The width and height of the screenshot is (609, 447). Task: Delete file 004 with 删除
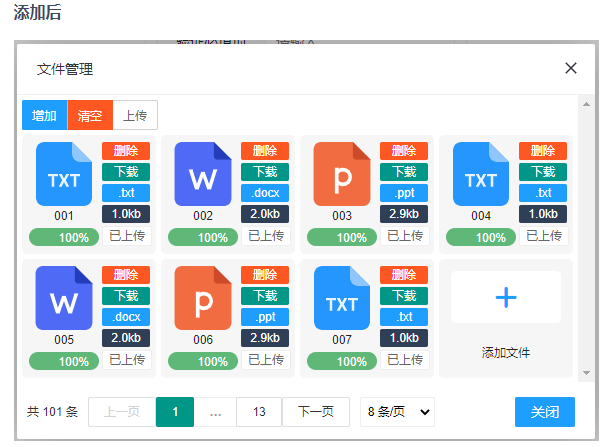click(543, 151)
